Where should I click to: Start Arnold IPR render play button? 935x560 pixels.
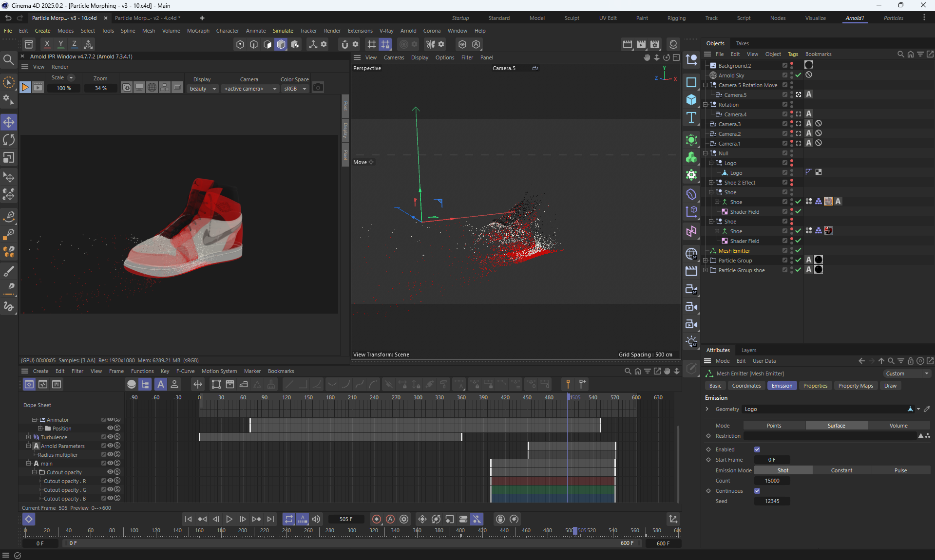[25, 88]
